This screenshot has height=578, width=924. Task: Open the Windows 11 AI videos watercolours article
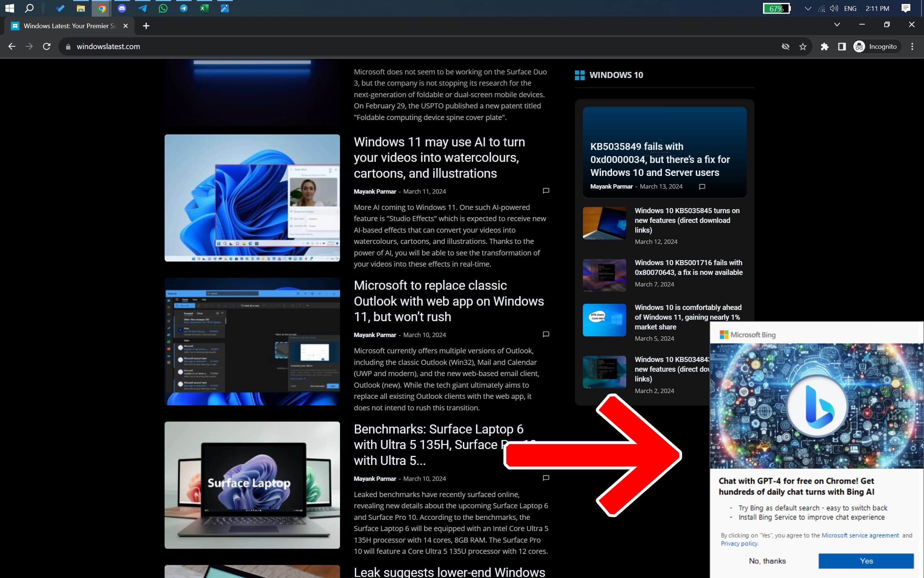coord(439,158)
